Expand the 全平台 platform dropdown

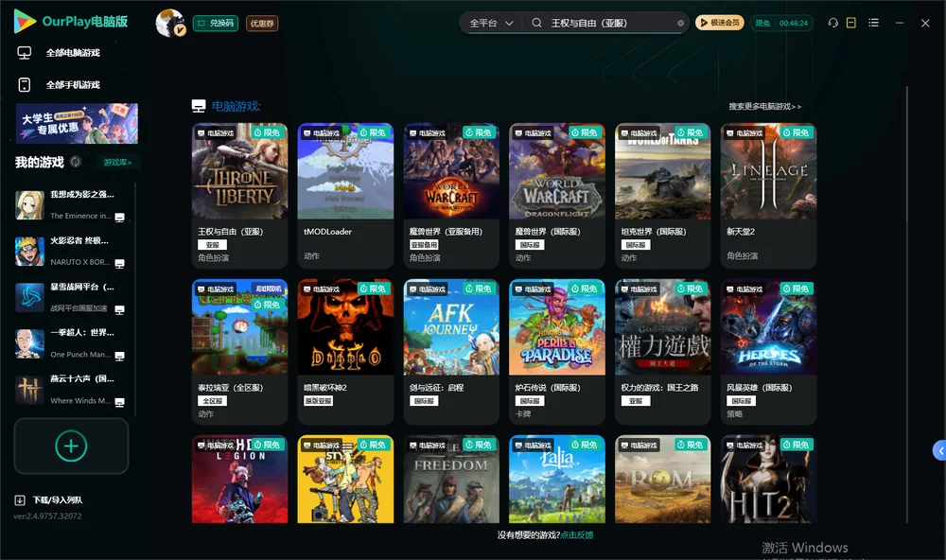(x=491, y=23)
